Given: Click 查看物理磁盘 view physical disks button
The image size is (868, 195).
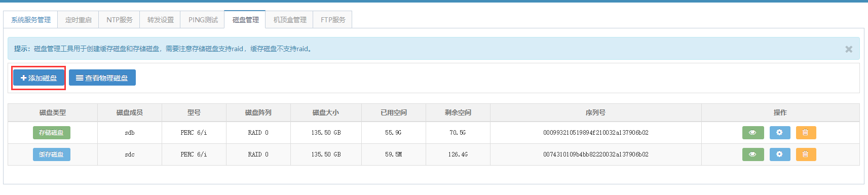Looking at the screenshot, I should (102, 78).
